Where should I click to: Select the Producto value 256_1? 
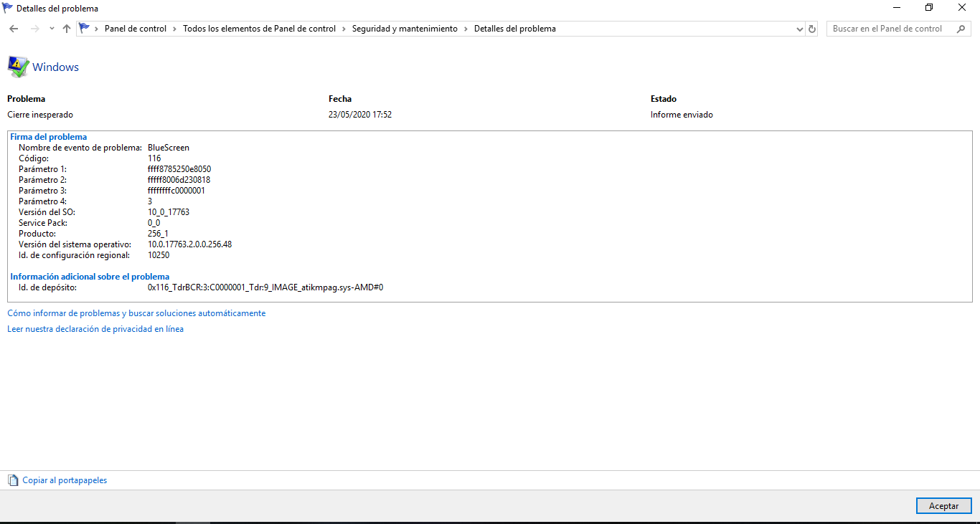coord(158,234)
